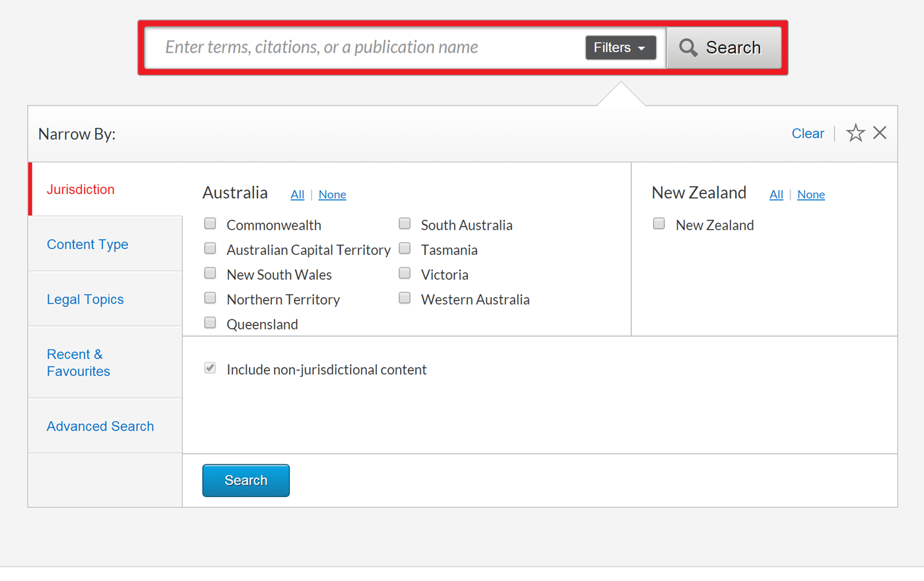The height and width of the screenshot is (581, 924).
Task: Close the Narrow By panel
Action: (880, 133)
